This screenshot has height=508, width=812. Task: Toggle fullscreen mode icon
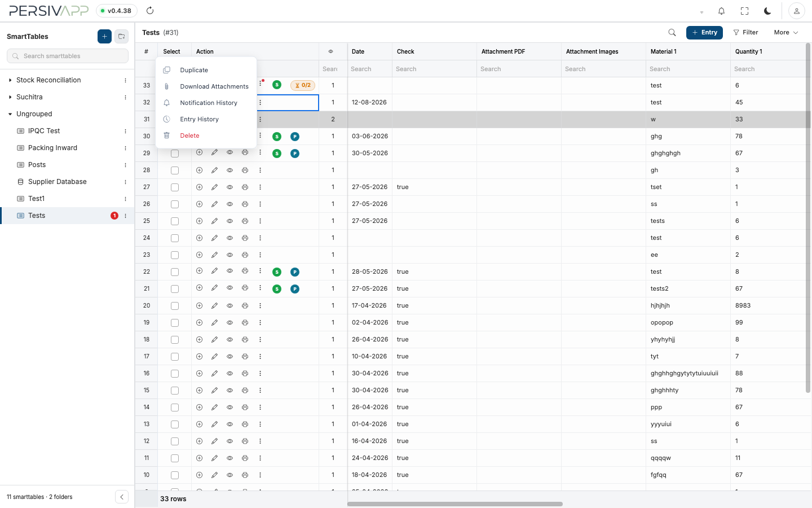click(744, 11)
